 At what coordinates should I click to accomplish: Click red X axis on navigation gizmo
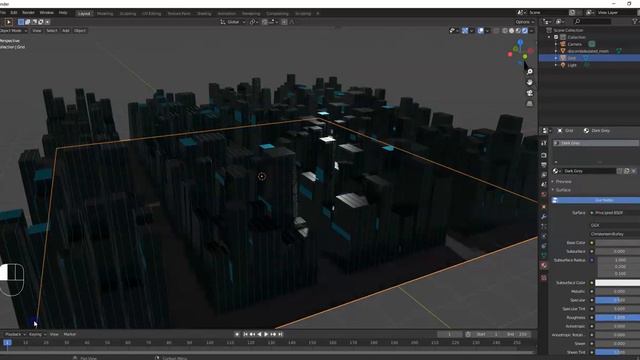510,54
